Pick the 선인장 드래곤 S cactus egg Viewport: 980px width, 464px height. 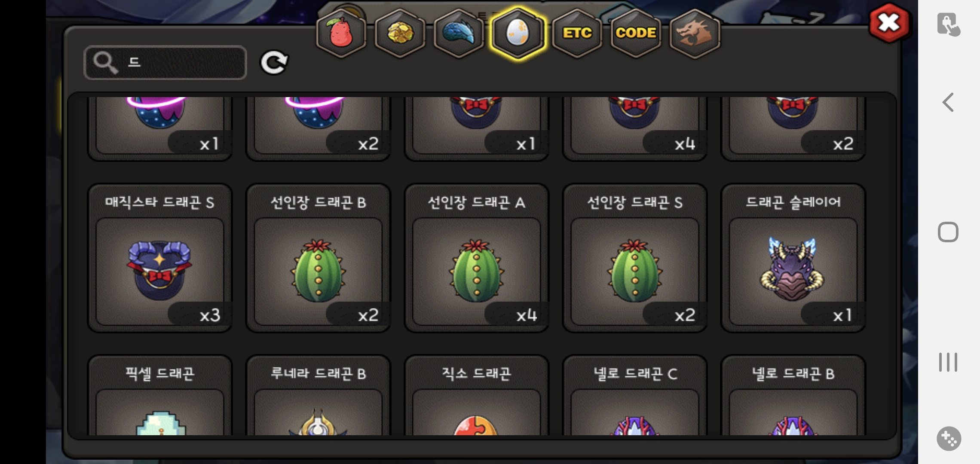coord(635,258)
